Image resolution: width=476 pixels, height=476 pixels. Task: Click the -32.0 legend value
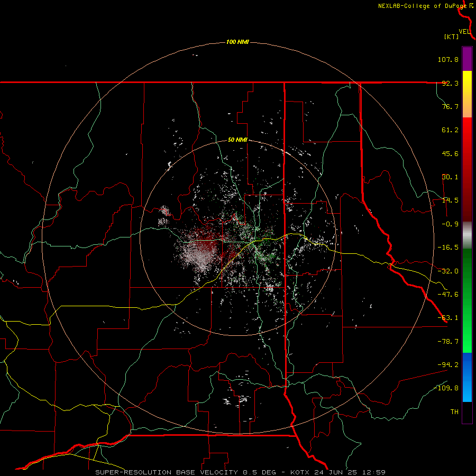point(448,271)
